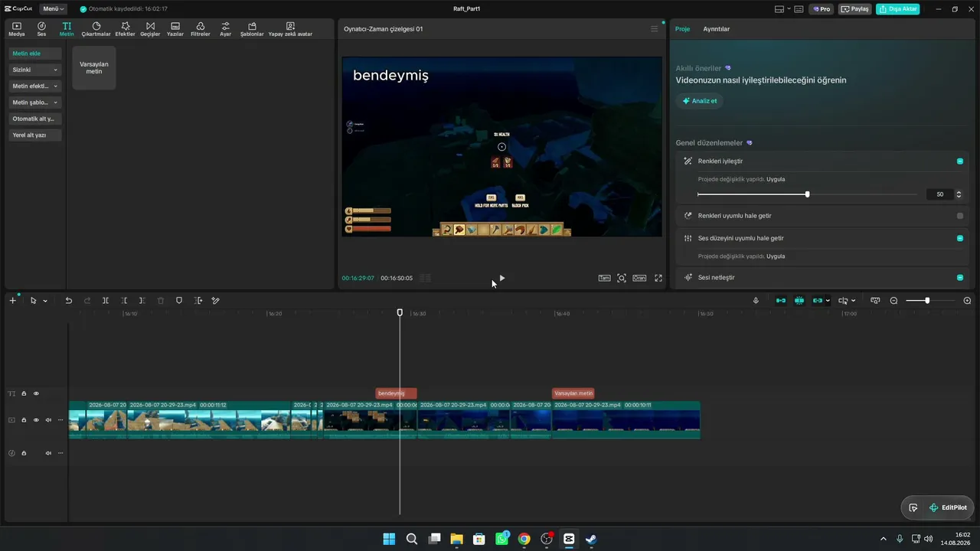Click the Analiz et button

700,101
